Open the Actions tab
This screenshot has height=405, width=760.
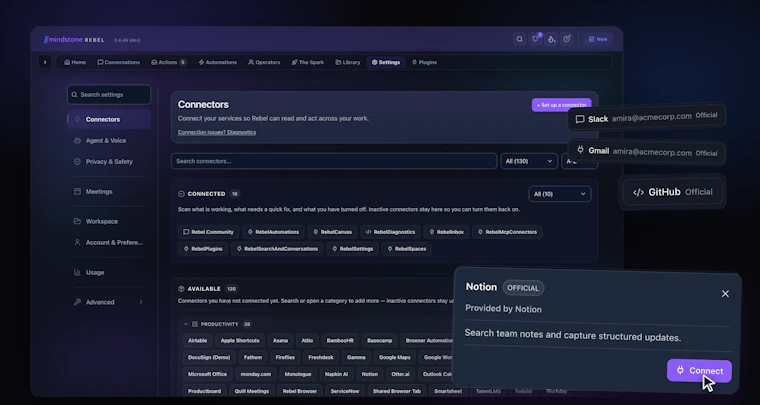coord(169,62)
